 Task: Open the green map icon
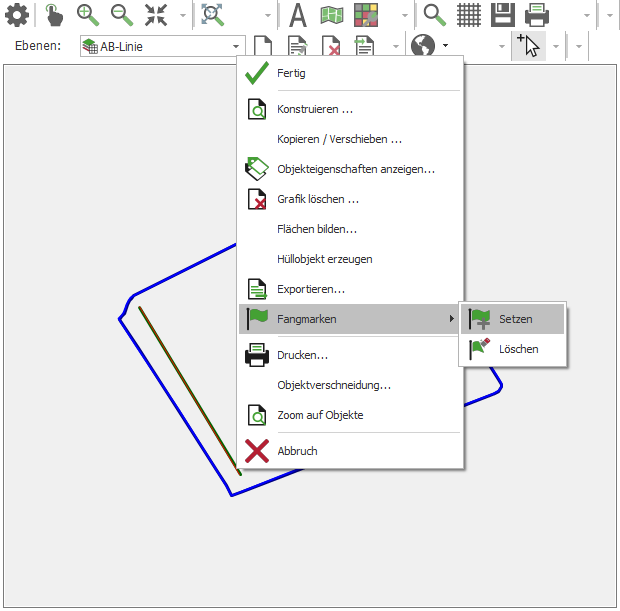tap(332, 15)
